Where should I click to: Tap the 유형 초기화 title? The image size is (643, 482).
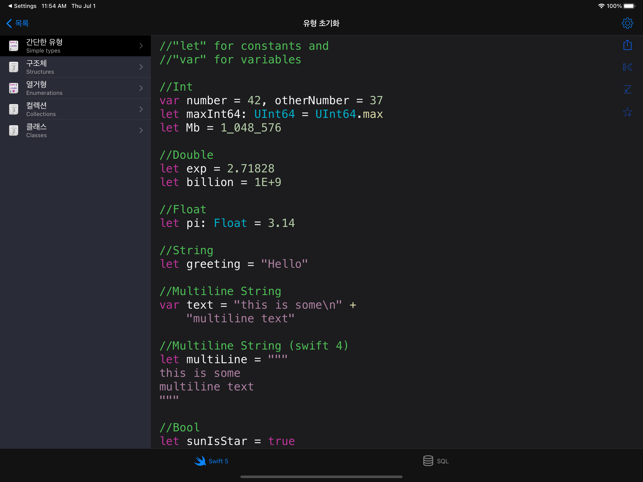tap(321, 23)
